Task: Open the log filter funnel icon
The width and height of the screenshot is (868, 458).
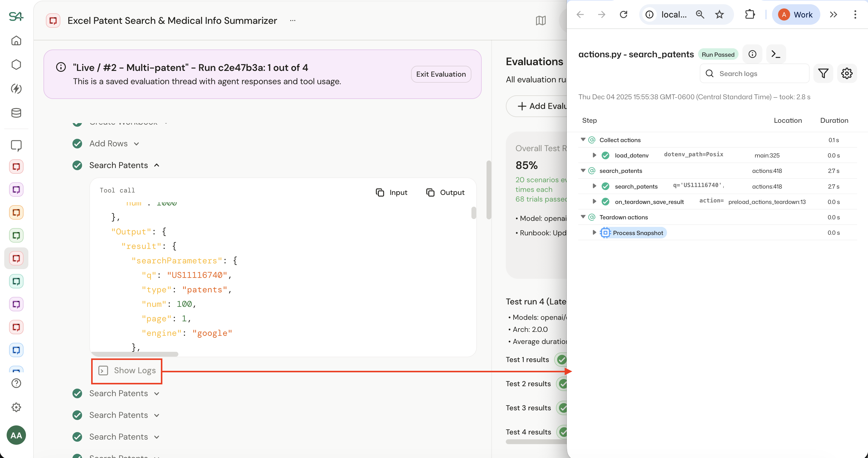Action: [x=823, y=73]
